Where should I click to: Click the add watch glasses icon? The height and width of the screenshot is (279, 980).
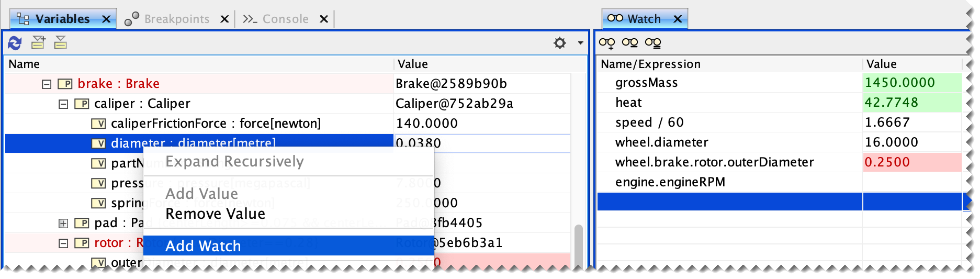[x=607, y=43]
